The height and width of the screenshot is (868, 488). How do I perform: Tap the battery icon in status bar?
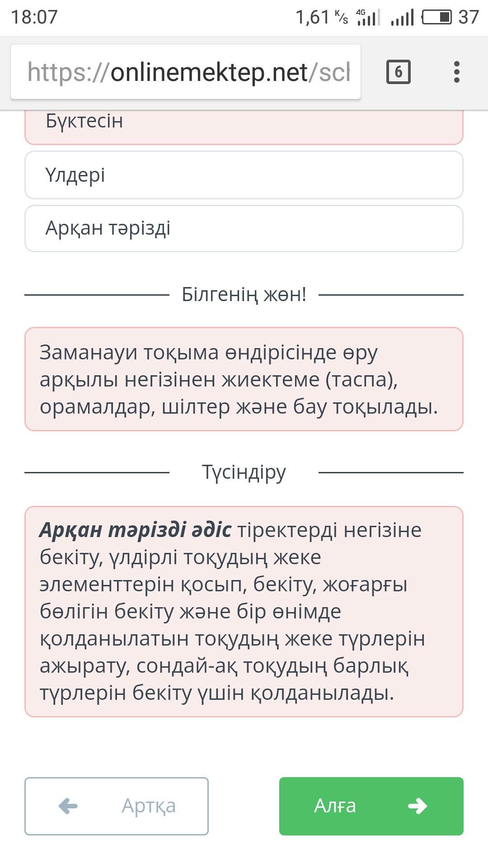[x=436, y=17]
